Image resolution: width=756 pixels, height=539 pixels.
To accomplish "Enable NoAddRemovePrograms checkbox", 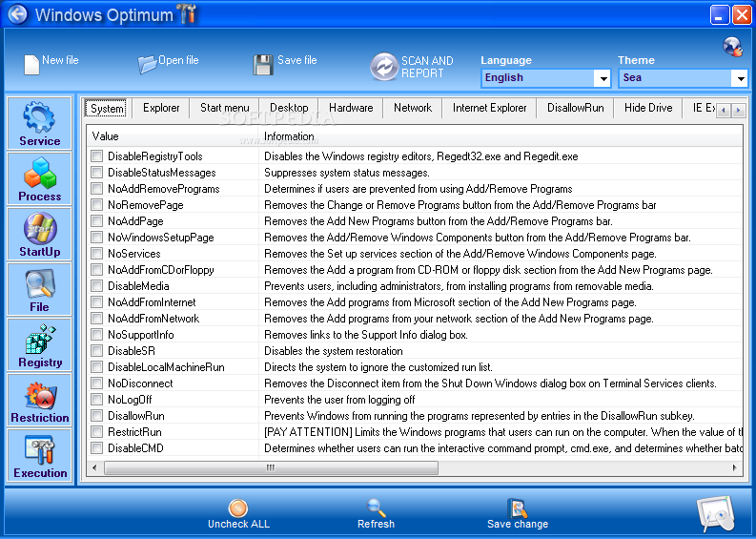I will [x=97, y=188].
